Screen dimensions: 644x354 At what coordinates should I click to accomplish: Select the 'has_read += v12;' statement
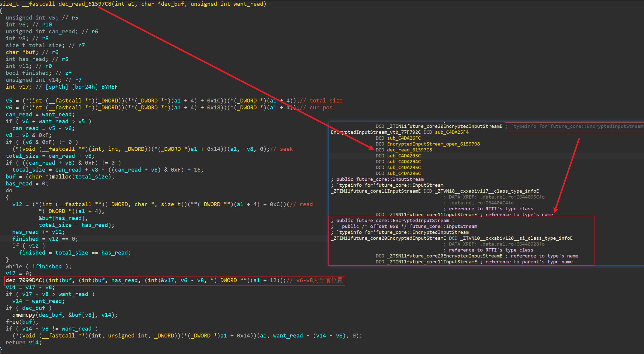click(x=38, y=232)
